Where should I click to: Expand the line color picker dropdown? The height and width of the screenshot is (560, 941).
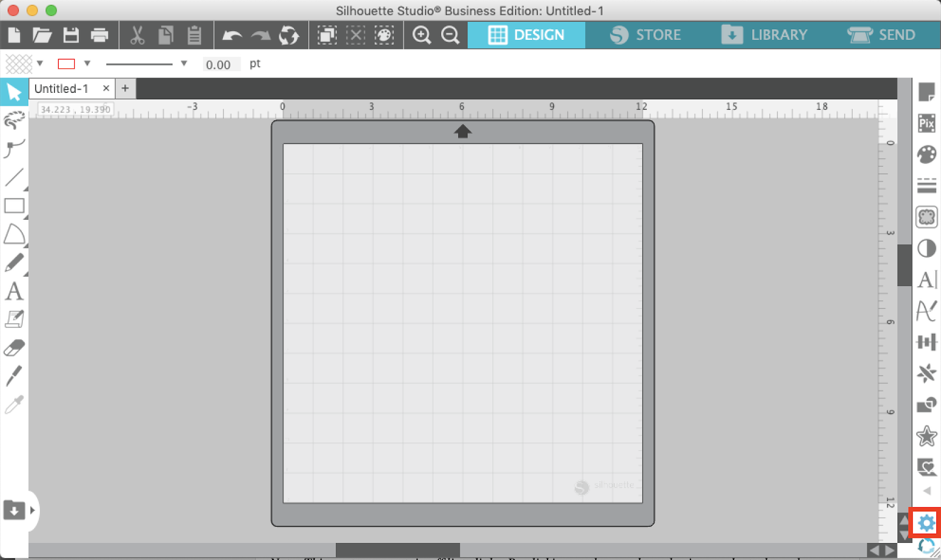(87, 63)
